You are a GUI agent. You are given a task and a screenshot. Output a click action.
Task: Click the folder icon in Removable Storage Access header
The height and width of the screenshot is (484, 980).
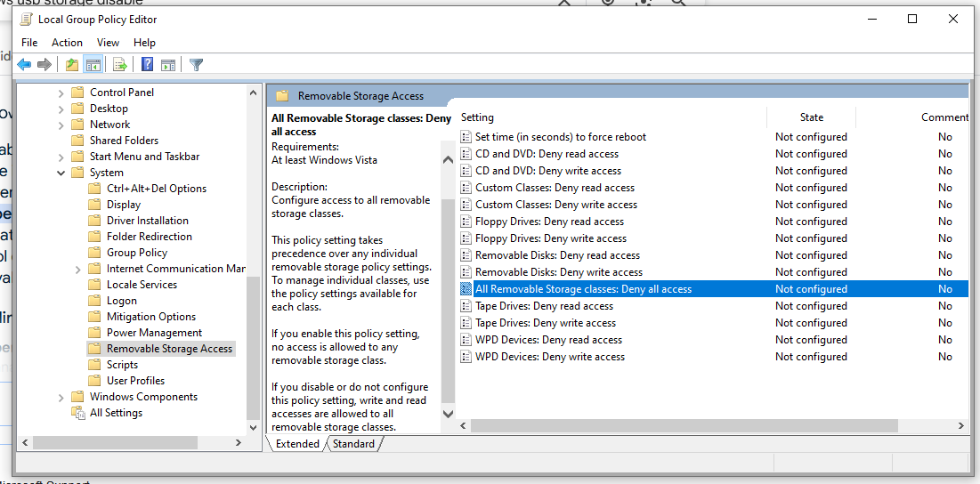click(282, 96)
